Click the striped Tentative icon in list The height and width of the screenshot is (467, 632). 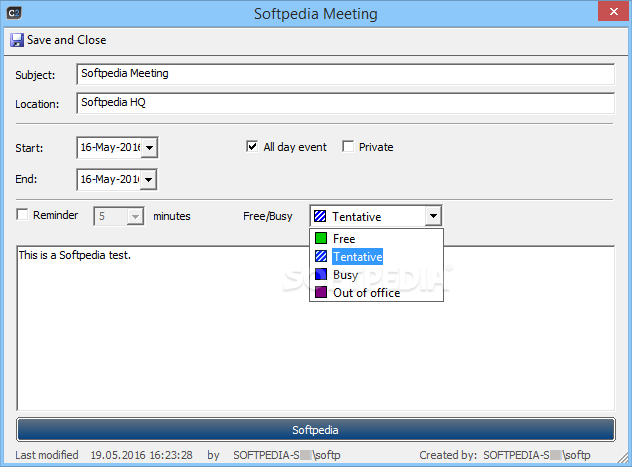(321, 256)
